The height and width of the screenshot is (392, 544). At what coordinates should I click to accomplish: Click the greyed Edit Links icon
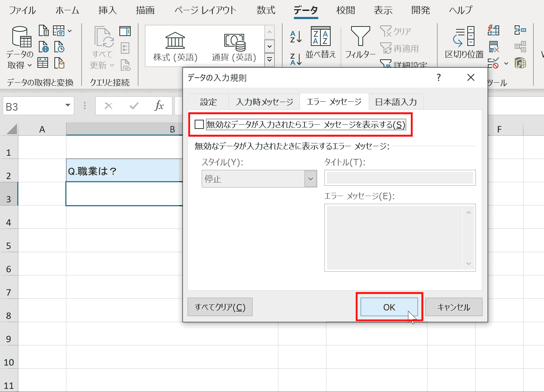[x=125, y=65]
